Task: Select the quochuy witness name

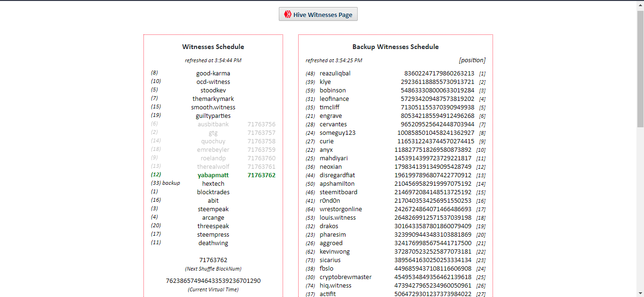Action: coord(213,141)
